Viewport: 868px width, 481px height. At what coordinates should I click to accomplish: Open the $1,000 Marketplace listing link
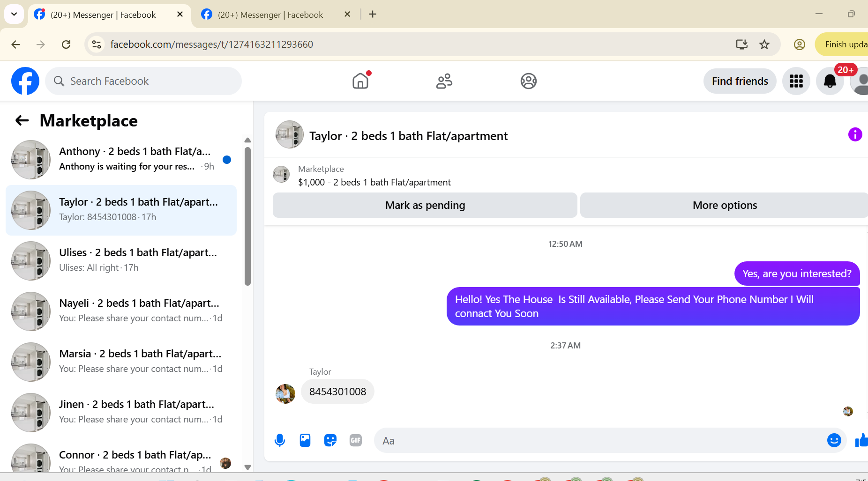click(374, 182)
